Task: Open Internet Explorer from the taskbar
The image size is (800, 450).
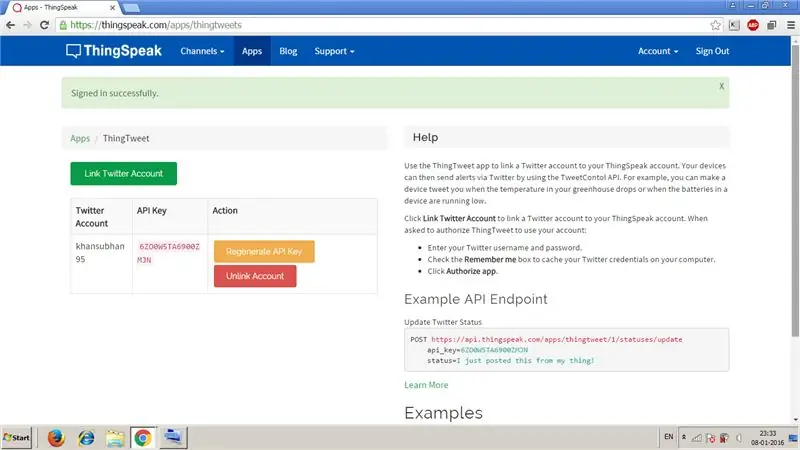Action: click(x=86, y=438)
